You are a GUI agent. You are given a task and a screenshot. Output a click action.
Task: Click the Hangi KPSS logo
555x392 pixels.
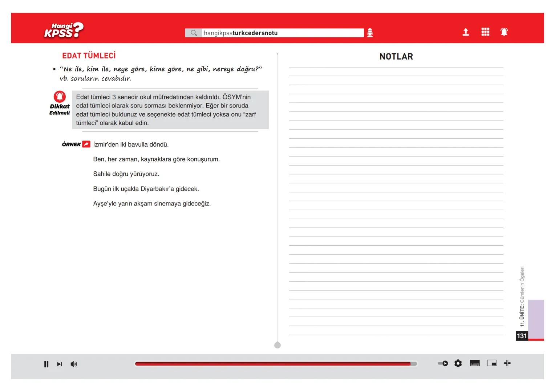coord(64,30)
